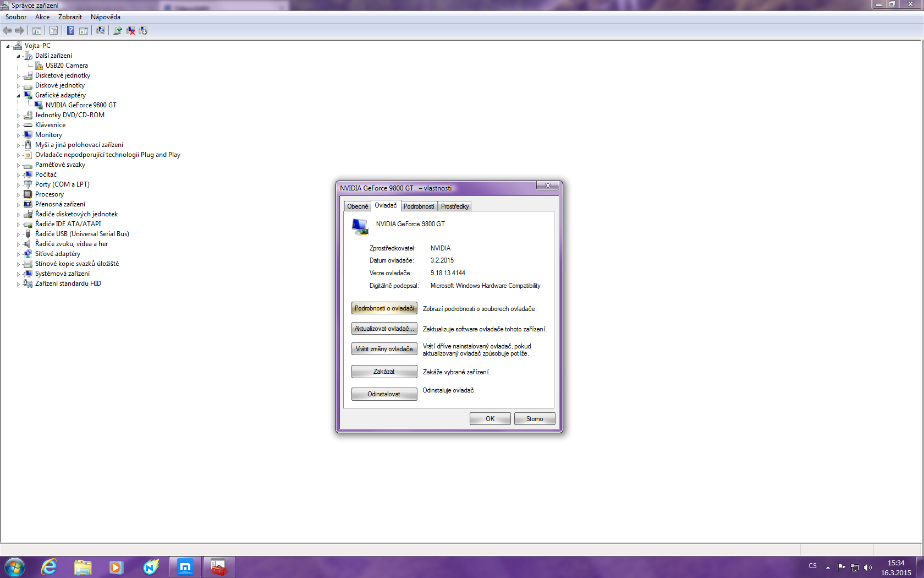Collapse the Vojta-PC root node
Viewport: 924px width, 578px height.
coord(8,46)
